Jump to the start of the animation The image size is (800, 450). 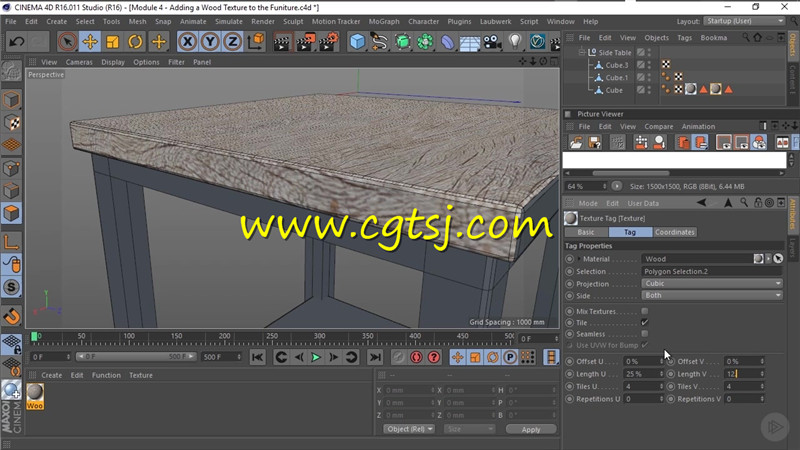pyautogui.click(x=257, y=357)
